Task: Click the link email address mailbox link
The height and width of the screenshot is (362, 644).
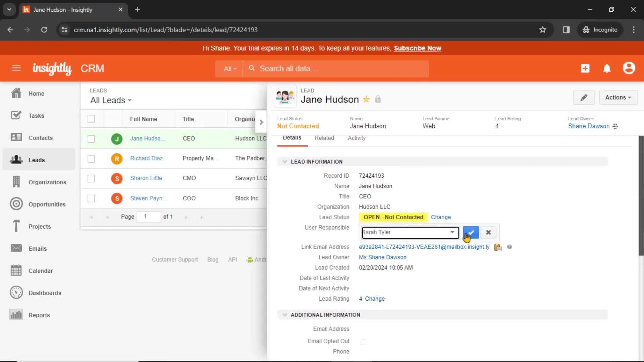Action: tap(424, 247)
